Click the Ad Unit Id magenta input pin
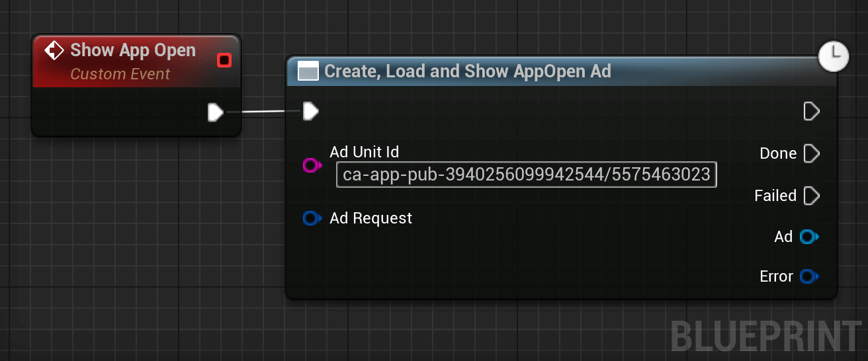 [312, 165]
